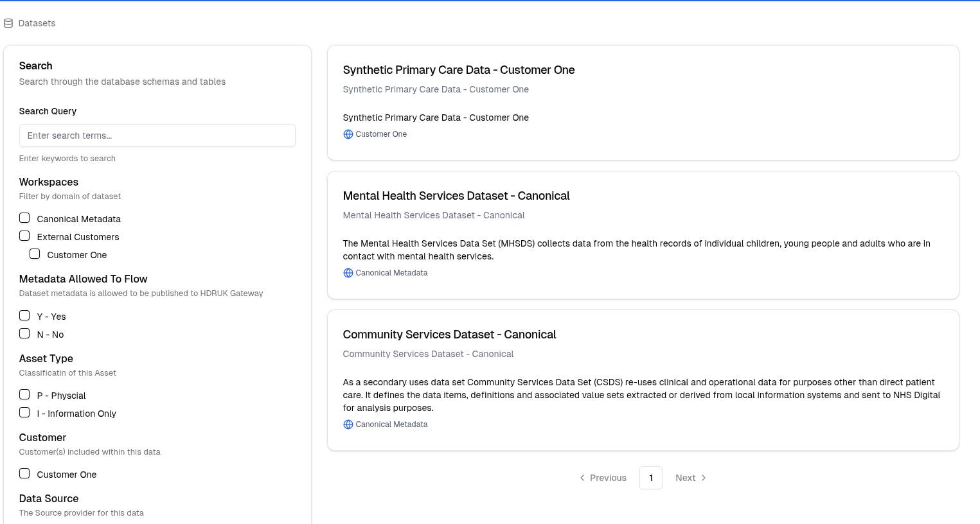Screen dimensions: 980x524
Task: Enable the Canonical Metadata workspace checkbox
Action: pos(24,218)
